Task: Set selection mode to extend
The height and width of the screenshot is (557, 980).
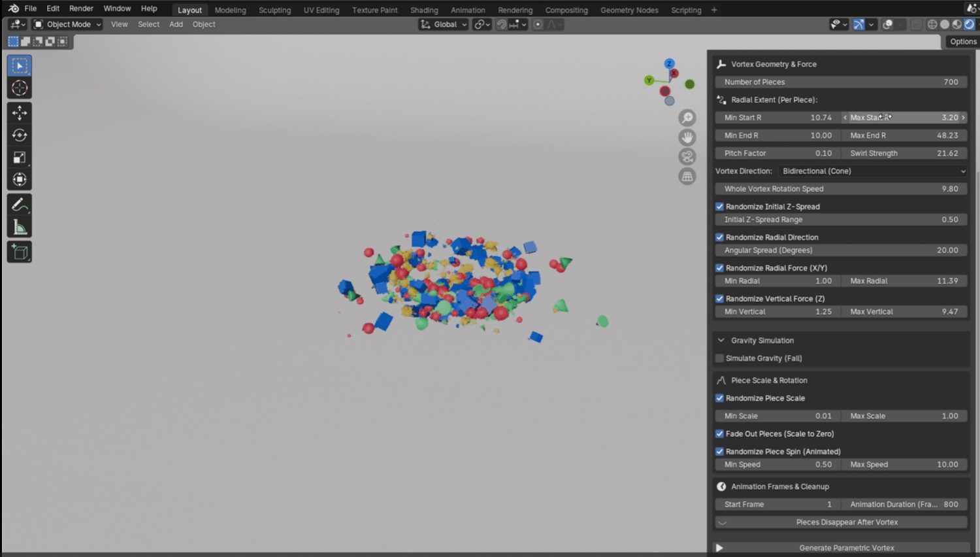Action: [x=25, y=41]
